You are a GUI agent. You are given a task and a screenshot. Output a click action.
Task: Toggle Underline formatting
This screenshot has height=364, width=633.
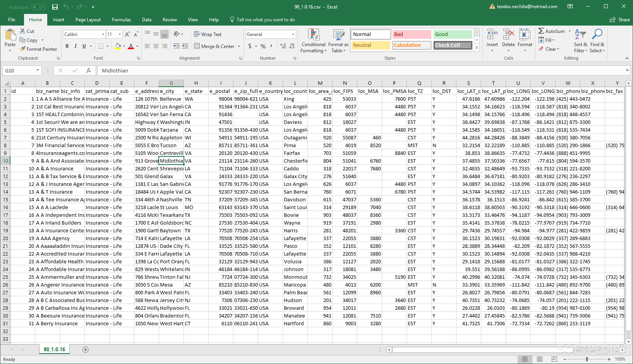point(84,46)
